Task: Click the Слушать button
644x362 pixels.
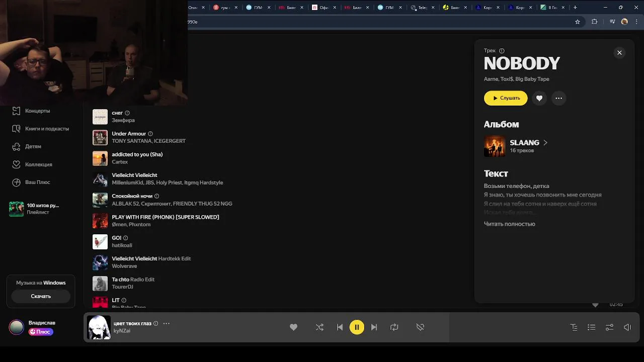Action: coord(506,98)
